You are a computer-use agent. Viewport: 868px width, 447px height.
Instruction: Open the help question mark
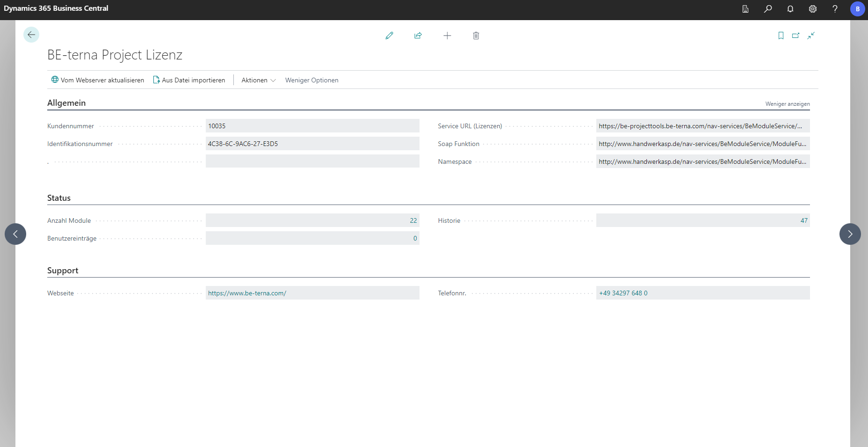[x=835, y=9]
